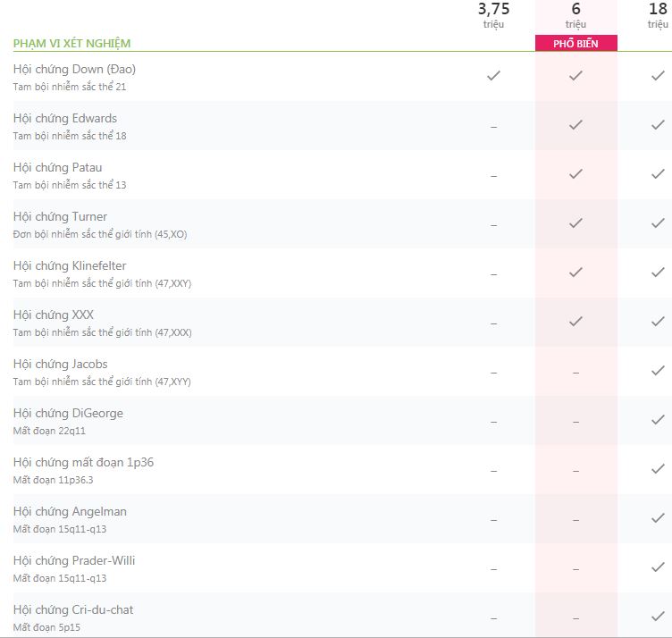Screen dimensions: 672x638
Task: Click the Hội chứng mất đoạn 1p36 label
Action: [84, 462]
